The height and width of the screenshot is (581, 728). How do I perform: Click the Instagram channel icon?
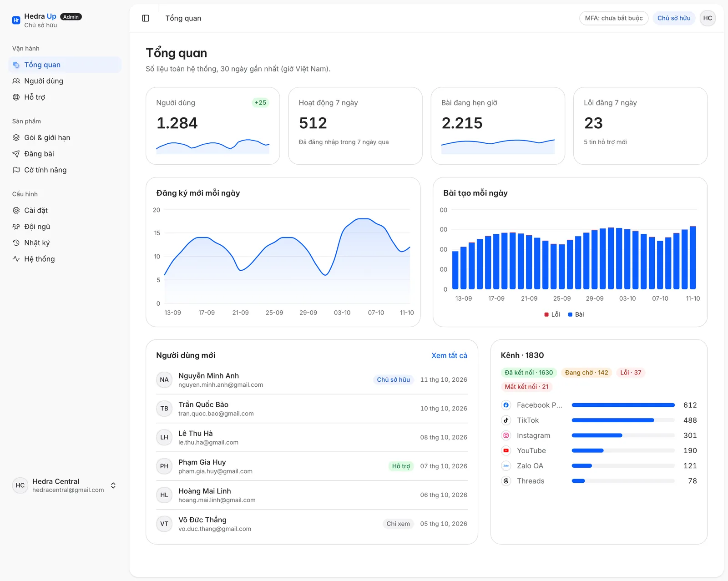506,435
